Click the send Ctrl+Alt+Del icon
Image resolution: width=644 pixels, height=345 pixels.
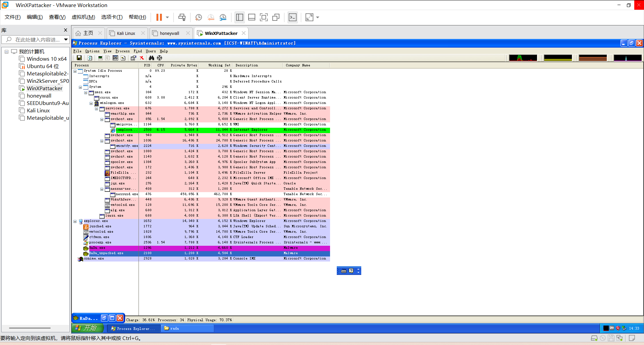point(182,17)
